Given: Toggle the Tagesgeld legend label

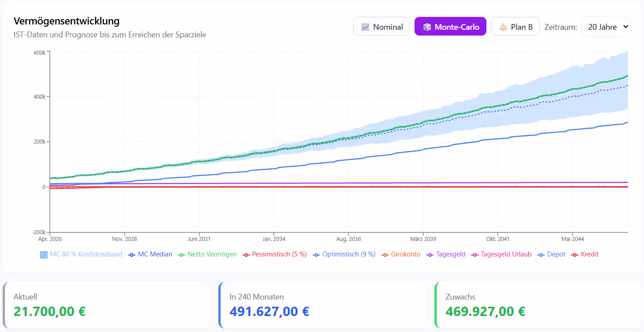Looking at the screenshot, I should click(x=450, y=255).
